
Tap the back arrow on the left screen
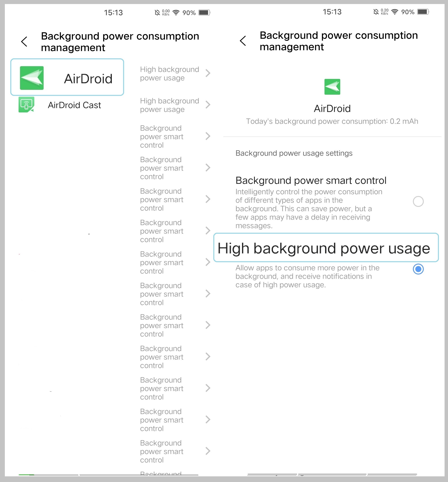(24, 41)
